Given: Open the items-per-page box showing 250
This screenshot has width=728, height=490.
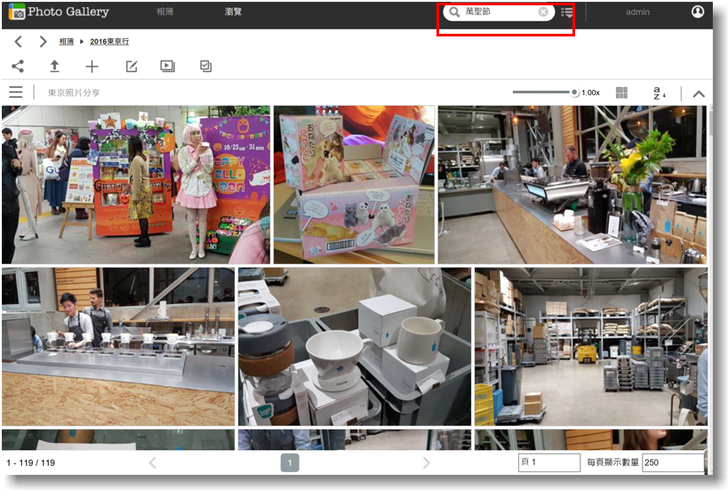Looking at the screenshot, I should 672,463.
